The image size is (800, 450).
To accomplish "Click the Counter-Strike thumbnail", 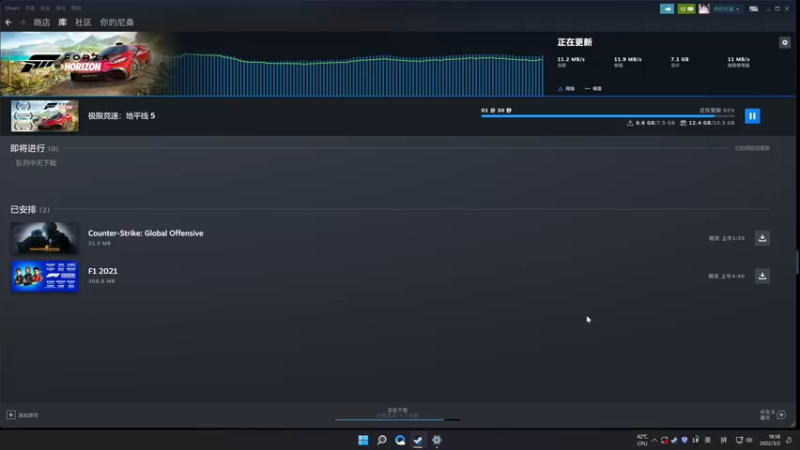I will point(45,238).
